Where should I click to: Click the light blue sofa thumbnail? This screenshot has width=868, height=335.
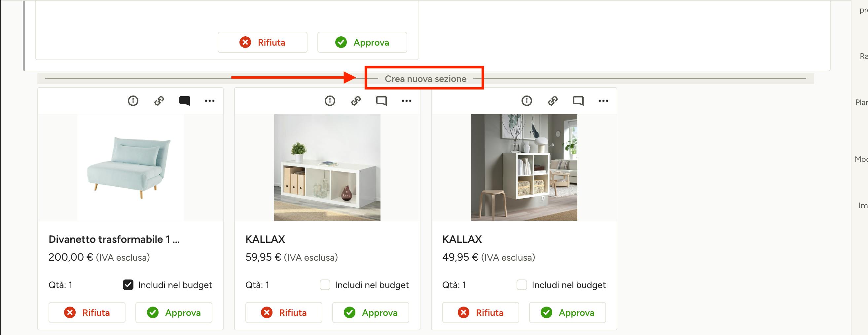[x=130, y=167]
